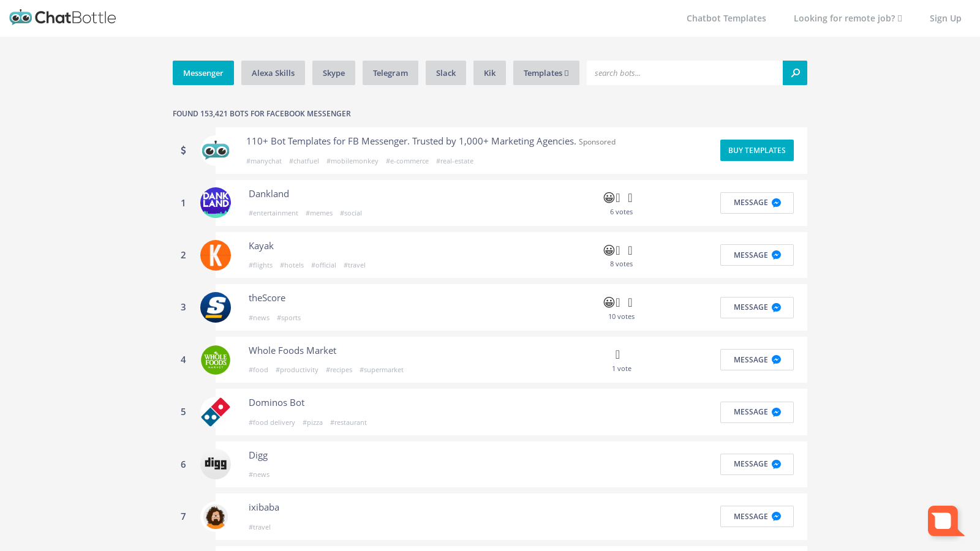Click the #memes tag under Dankland
The width and height of the screenshot is (980, 551).
click(319, 213)
